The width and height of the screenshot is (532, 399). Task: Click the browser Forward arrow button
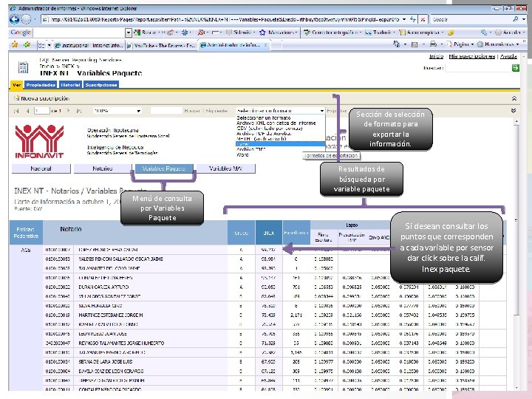pyautogui.click(x=26, y=19)
